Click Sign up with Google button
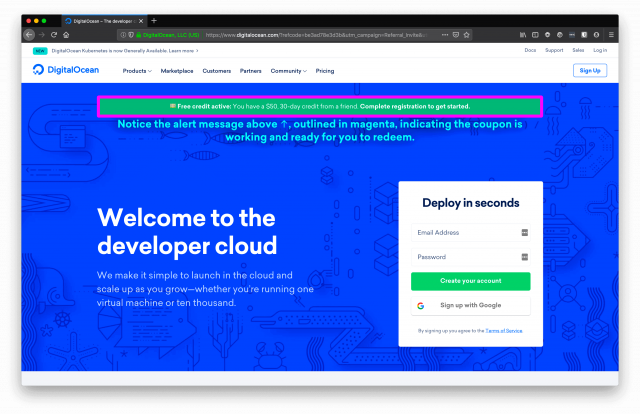The image size is (640, 414). tap(471, 305)
